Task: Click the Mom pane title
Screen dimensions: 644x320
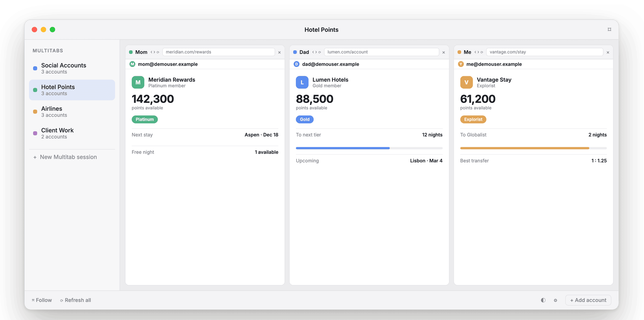Action: coord(141,52)
